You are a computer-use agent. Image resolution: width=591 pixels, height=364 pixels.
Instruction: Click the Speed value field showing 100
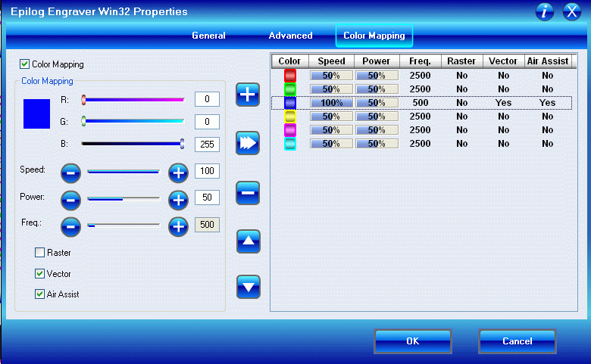(207, 171)
